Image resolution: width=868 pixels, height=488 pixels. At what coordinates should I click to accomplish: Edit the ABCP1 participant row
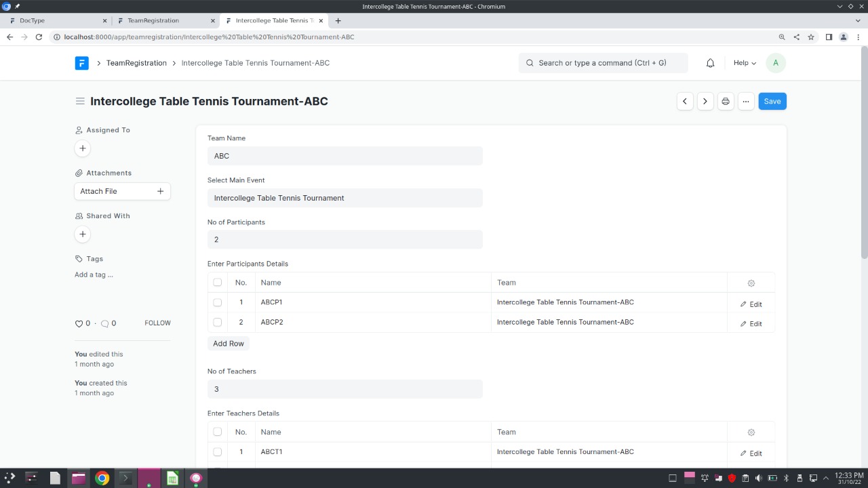(751, 304)
